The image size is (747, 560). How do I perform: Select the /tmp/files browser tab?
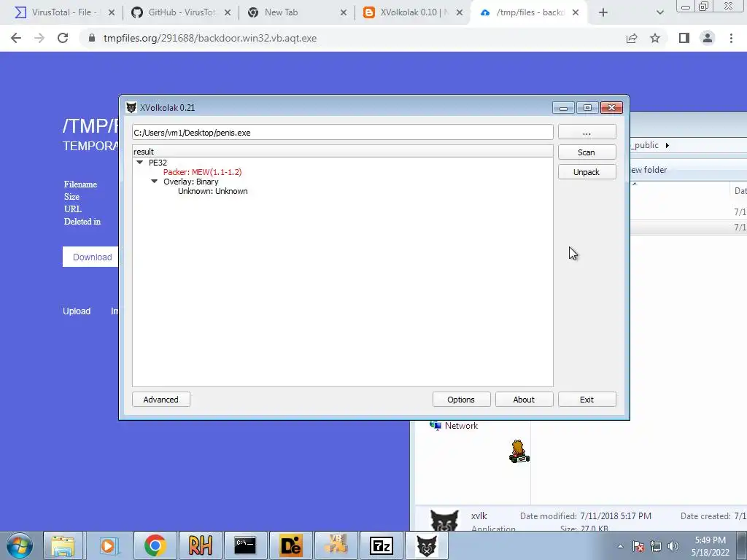point(530,12)
